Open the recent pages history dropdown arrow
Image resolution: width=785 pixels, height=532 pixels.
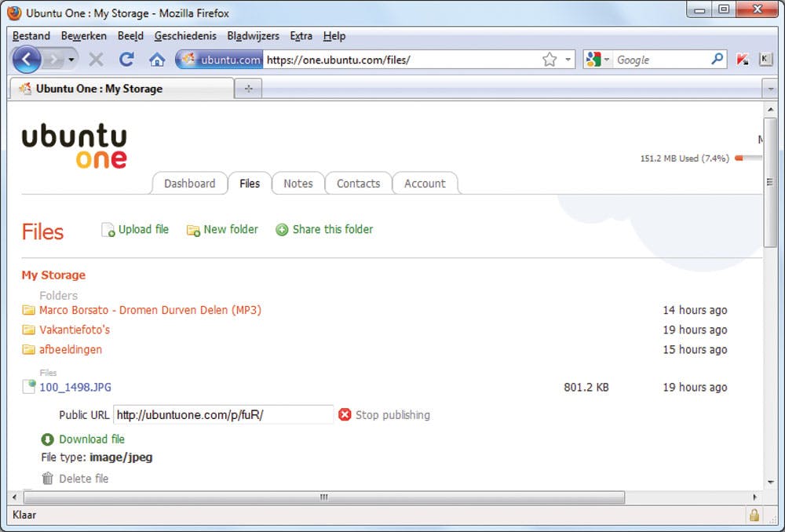pyautogui.click(x=71, y=60)
